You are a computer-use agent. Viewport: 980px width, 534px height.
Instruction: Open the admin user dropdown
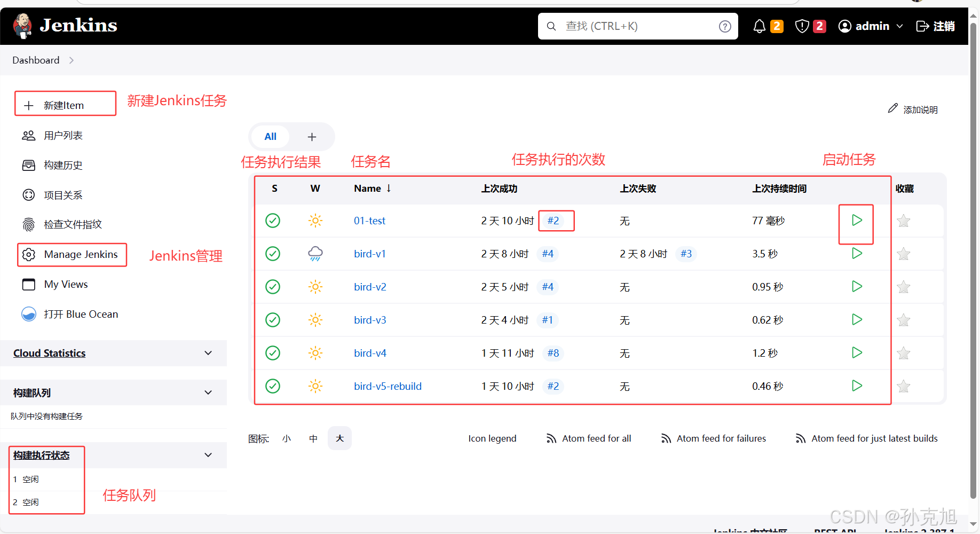click(871, 26)
